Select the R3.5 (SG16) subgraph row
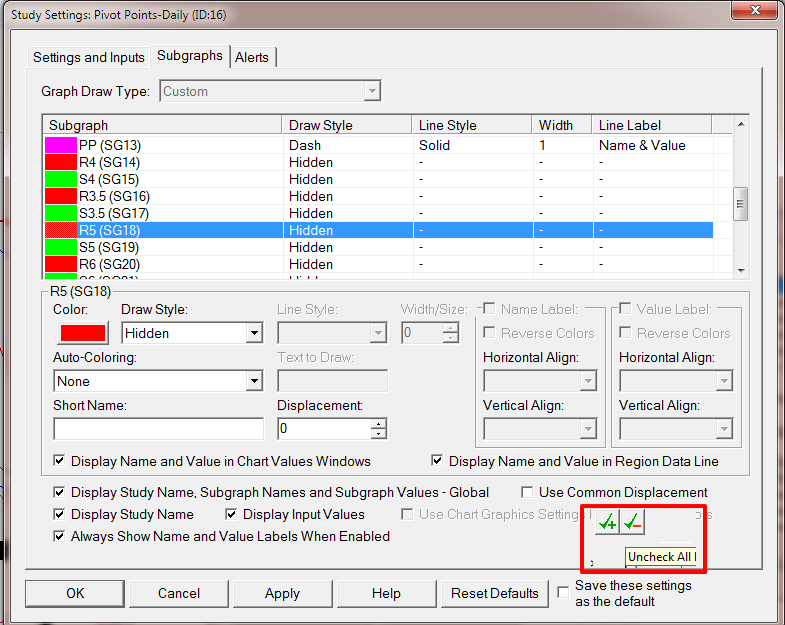Viewport: 785px width, 625px height. click(x=378, y=196)
